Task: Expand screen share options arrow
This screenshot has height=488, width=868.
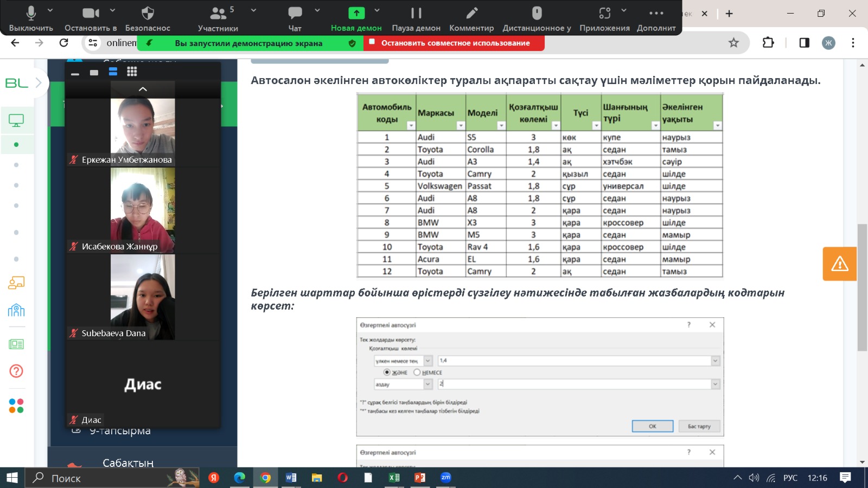Action: (377, 10)
